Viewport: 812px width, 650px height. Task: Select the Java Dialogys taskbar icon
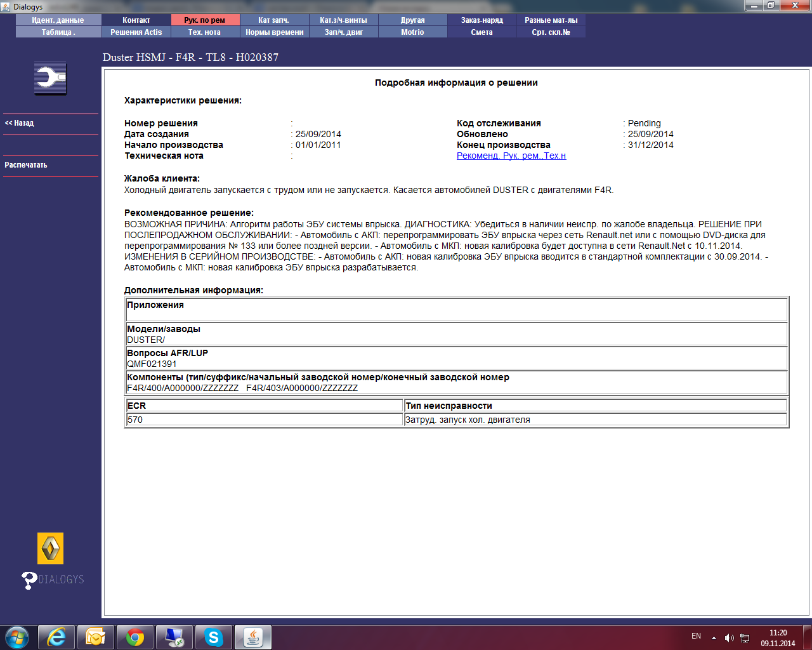[253, 637]
